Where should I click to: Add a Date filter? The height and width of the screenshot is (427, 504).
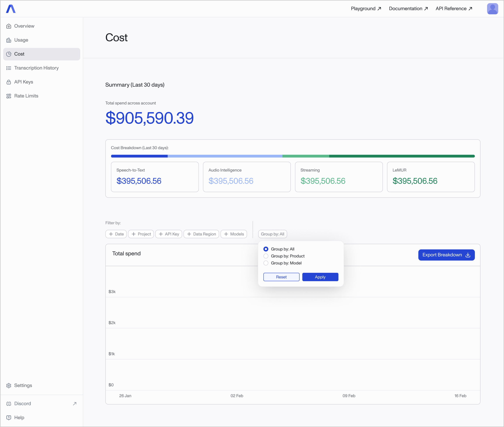tap(116, 234)
